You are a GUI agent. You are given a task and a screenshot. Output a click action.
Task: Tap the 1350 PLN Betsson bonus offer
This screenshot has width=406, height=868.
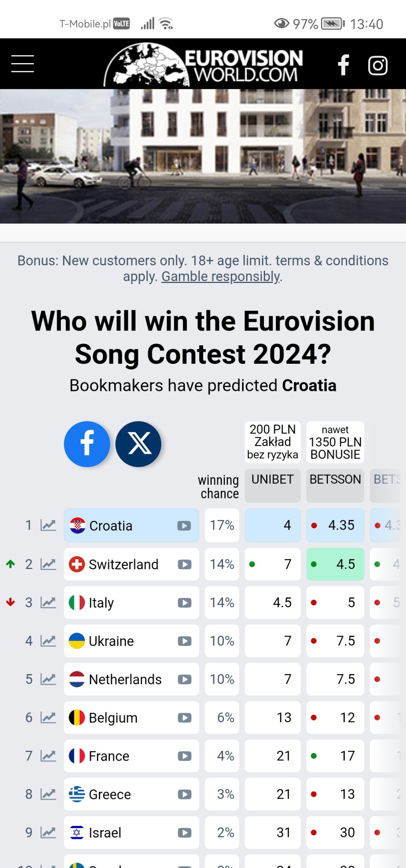pyautogui.click(x=335, y=442)
